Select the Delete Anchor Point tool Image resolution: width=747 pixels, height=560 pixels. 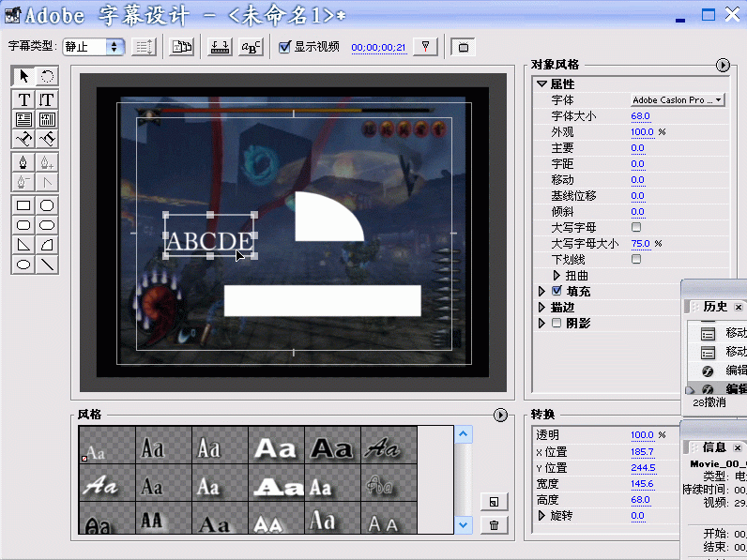23,182
